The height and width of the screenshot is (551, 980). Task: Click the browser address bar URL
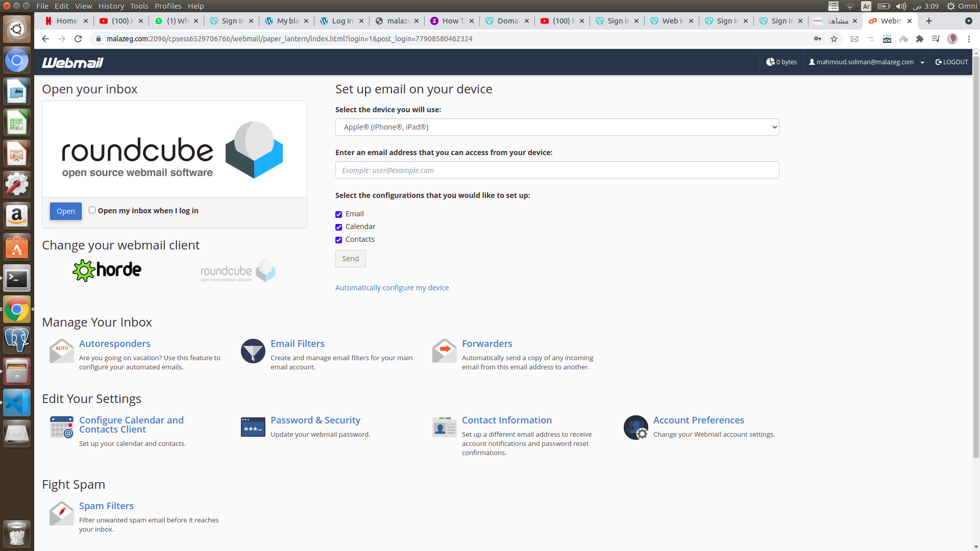pos(289,39)
